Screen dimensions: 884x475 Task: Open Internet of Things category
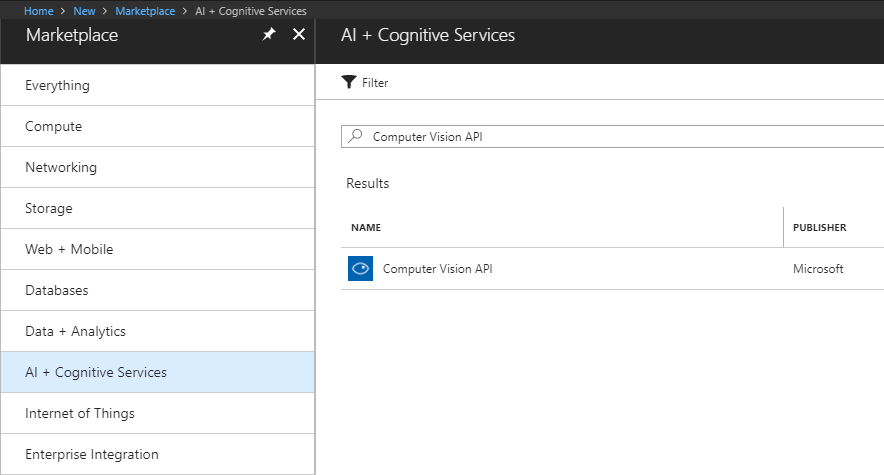click(x=80, y=414)
